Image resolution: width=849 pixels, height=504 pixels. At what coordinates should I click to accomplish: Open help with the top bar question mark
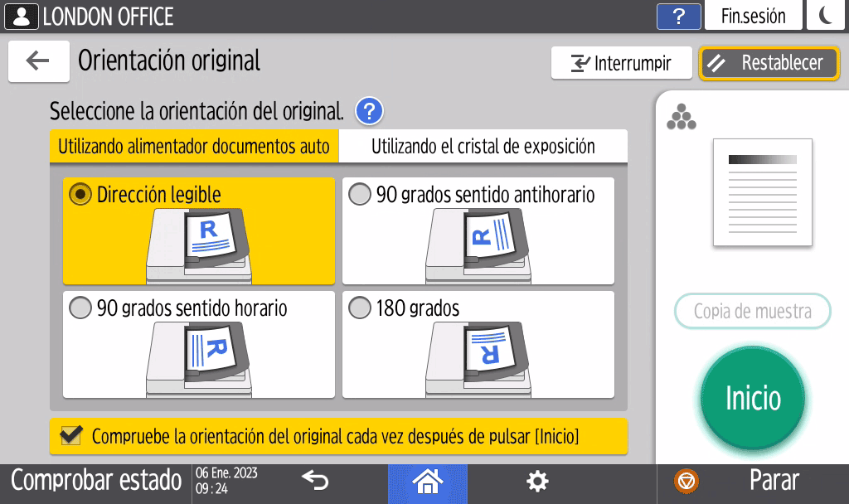[x=678, y=17]
